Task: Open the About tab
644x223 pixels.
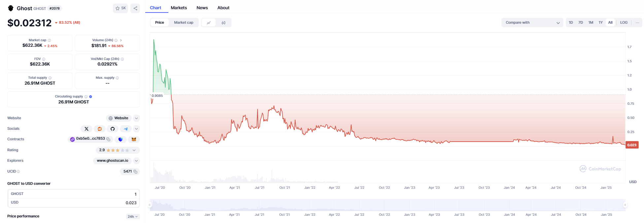Action: pyautogui.click(x=223, y=8)
